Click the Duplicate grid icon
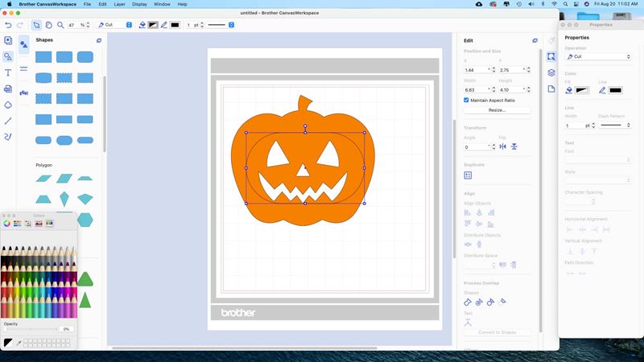This screenshot has height=362, width=644. click(469, 175)
